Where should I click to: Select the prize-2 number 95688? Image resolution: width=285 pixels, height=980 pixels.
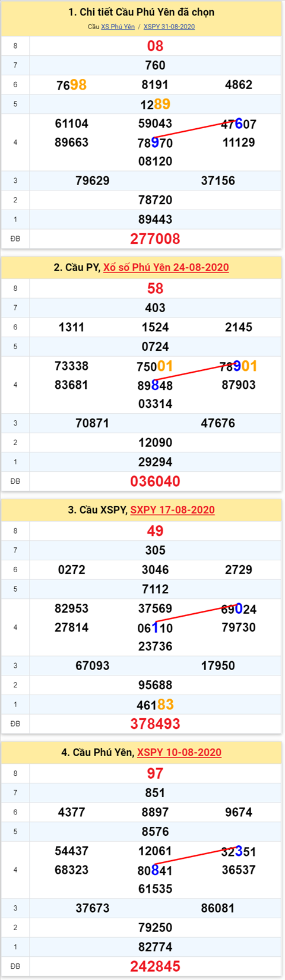tap(155, 686)
